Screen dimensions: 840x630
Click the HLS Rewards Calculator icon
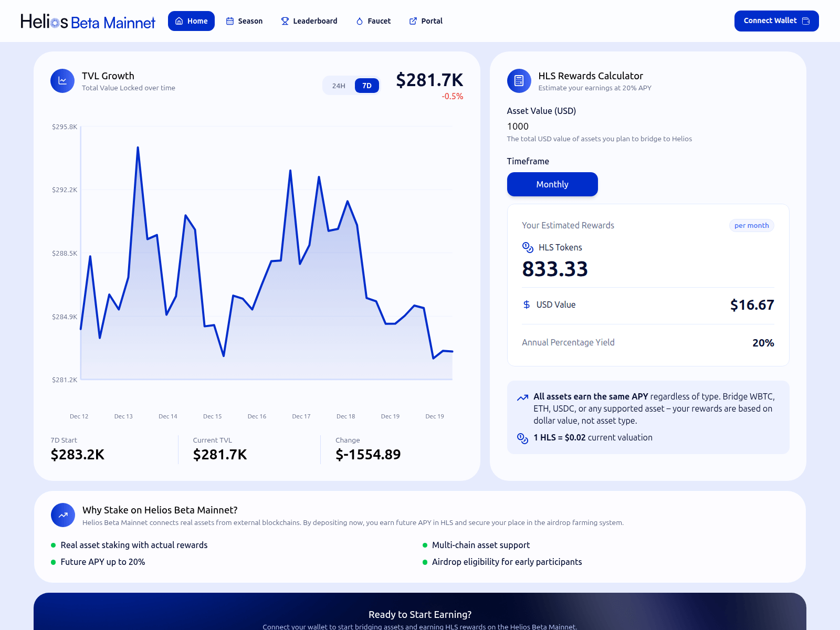coord(519,81)
